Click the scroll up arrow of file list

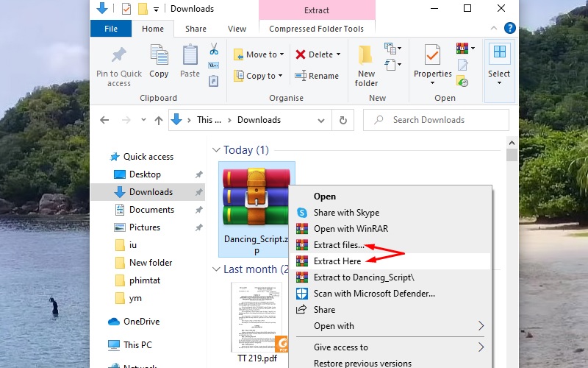(x=512, y=143)
